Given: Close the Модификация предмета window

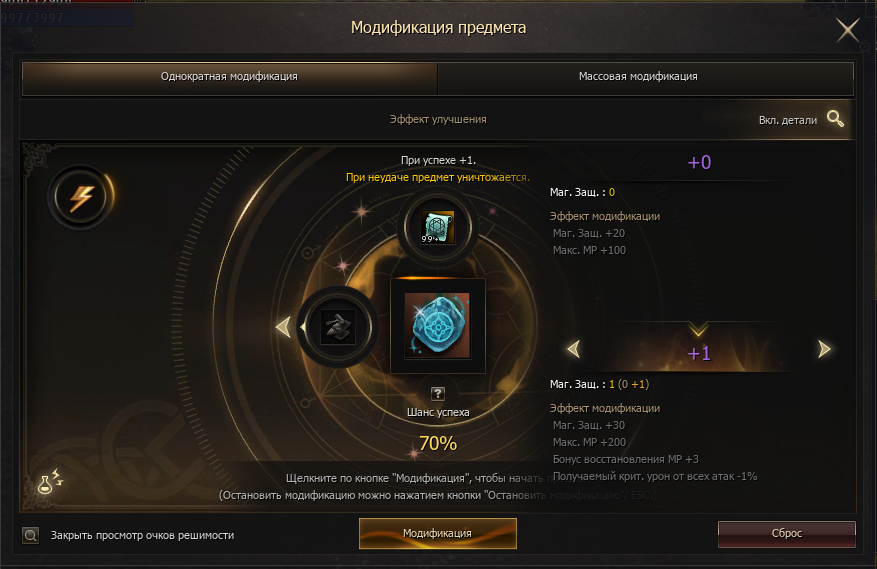Looking at the screenshot, I should 848,30.
